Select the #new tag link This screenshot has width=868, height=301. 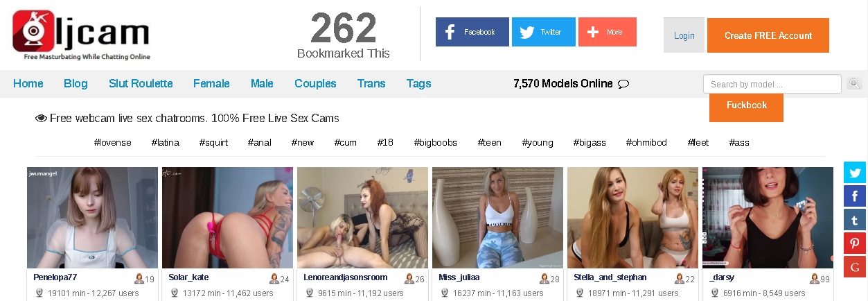pos(303,143)
